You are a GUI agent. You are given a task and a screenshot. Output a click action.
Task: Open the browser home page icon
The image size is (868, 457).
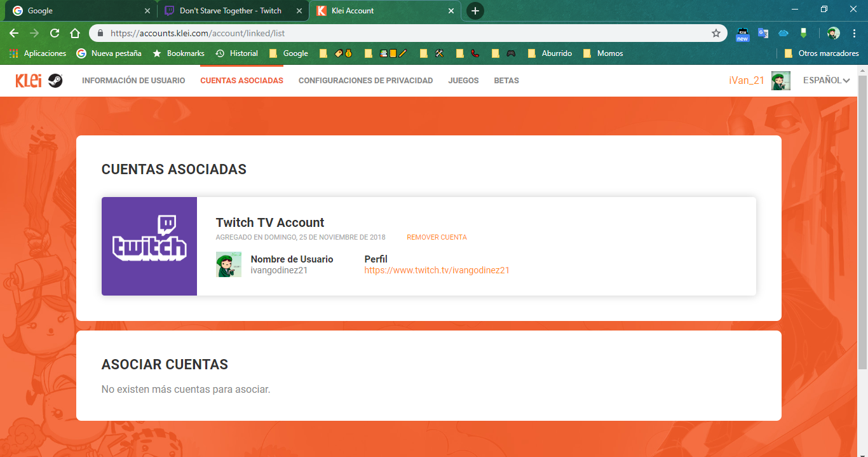[75, 33]
